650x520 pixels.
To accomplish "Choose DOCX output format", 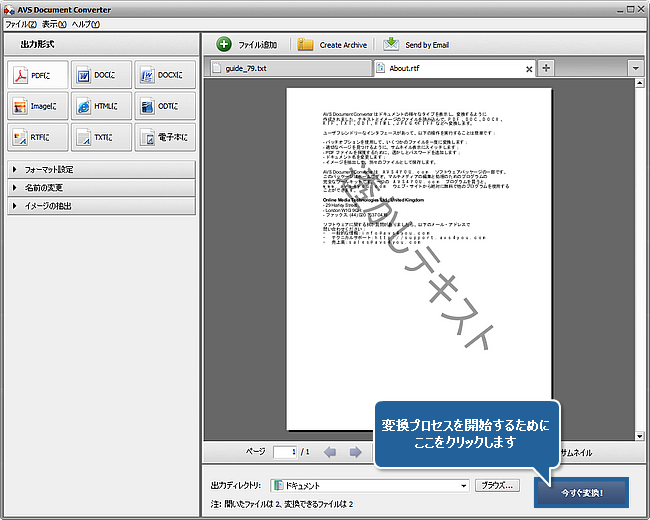I will [x=165, y=75].
